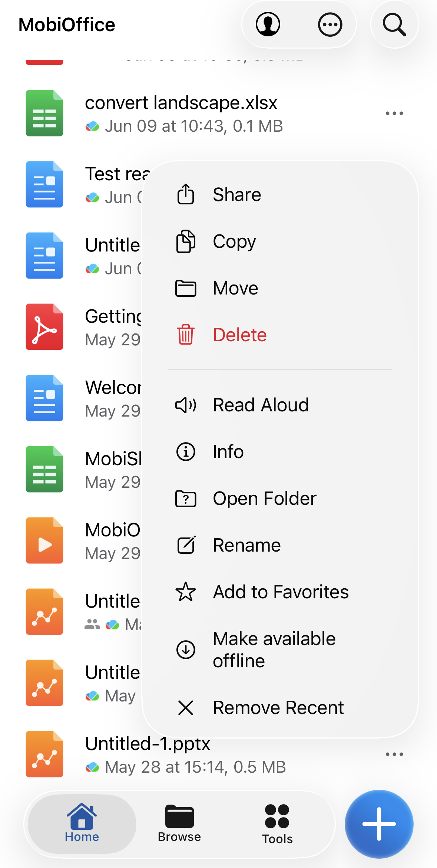Select Add to Favorites star option

pos(280,592)
